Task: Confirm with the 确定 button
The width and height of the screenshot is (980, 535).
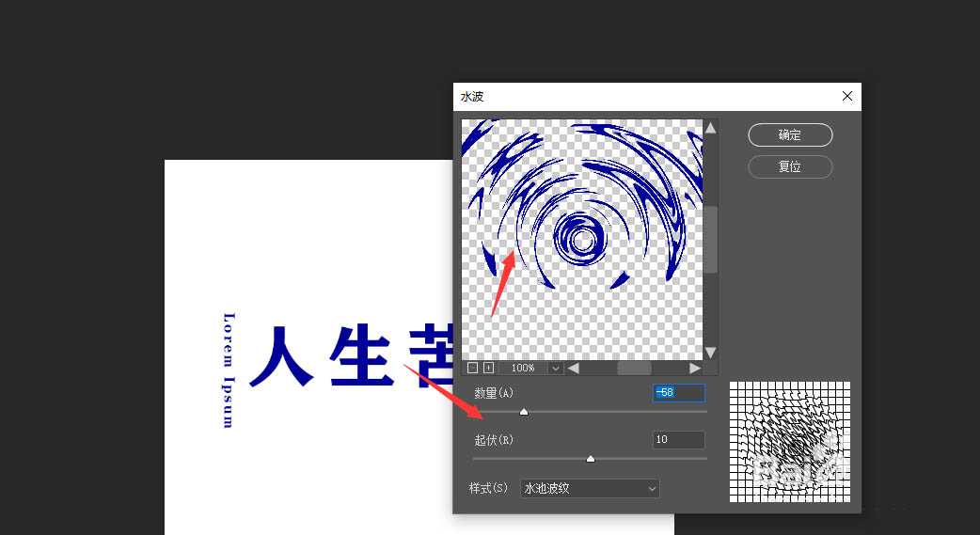Action: click(790, 134)
